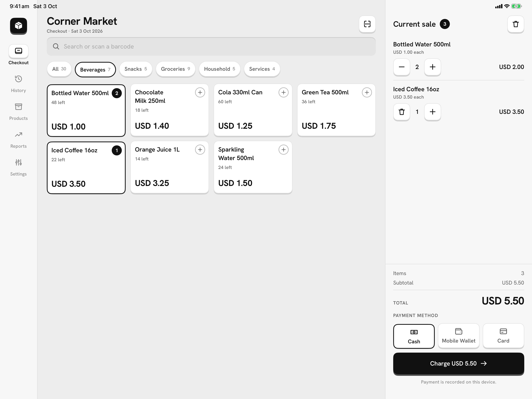The height and width of the screenshot is (399, 532).
Task: Clear the current sale with trash icon
Action: (515, 24)
